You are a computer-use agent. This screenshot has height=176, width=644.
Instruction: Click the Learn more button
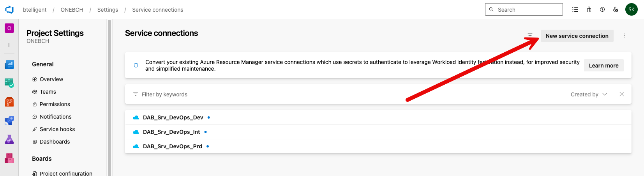603,66
